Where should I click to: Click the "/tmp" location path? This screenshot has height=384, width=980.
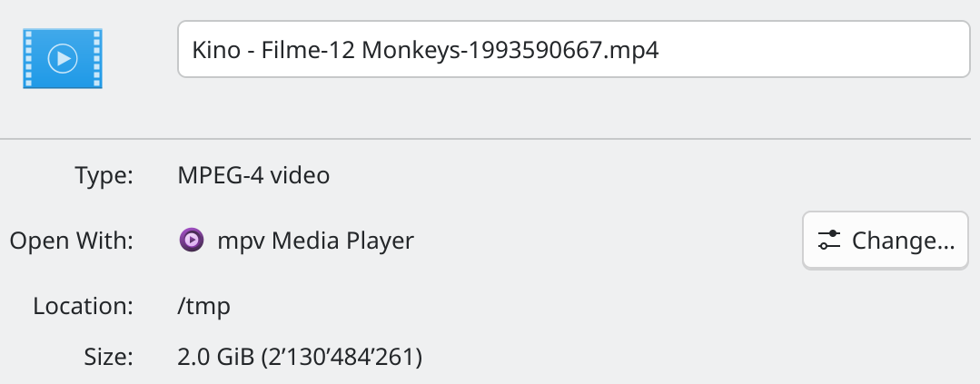[204, 306]
